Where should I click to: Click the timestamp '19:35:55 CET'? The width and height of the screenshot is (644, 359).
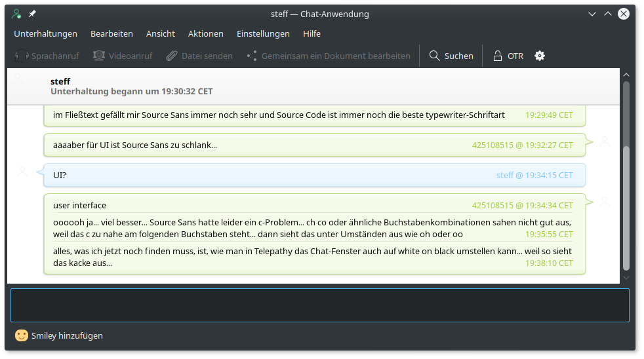(549, 235)
